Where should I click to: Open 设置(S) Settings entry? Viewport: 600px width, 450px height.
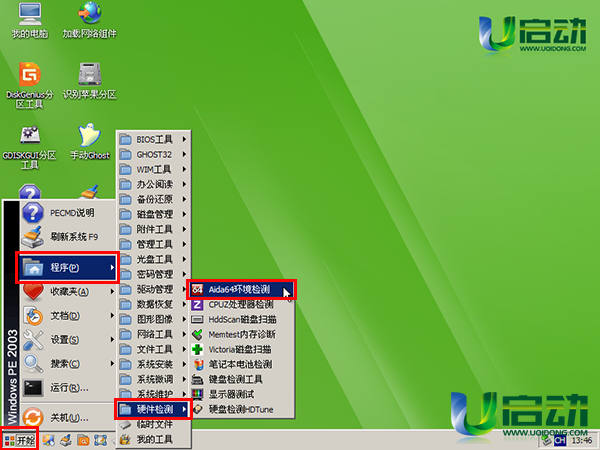(x=68, y=339)
